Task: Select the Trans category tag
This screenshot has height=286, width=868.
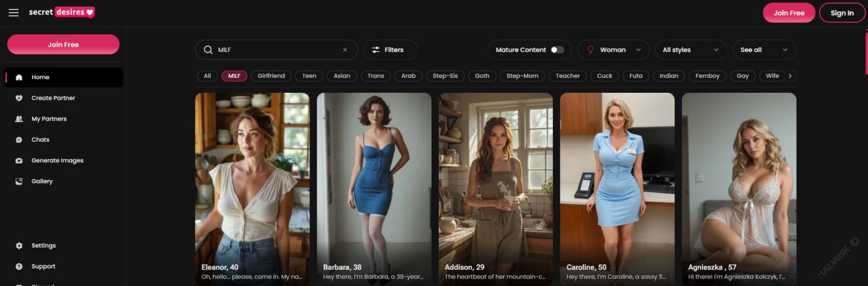Action: [x=376, y=76]
